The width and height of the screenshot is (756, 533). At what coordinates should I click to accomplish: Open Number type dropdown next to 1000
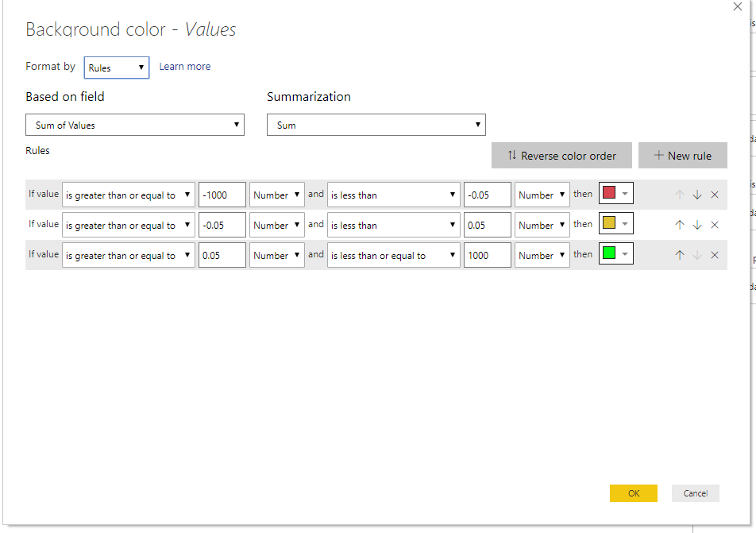tap(542, 255)
